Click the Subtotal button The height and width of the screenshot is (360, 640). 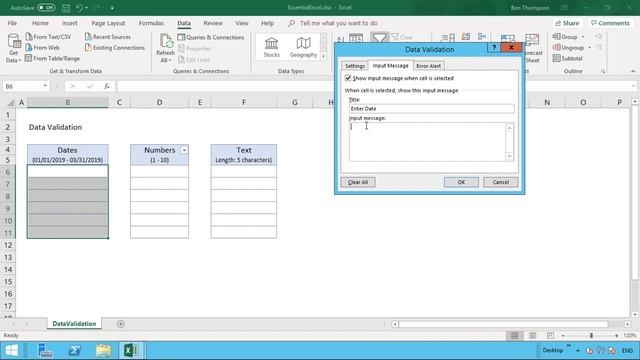click(568, 58)
